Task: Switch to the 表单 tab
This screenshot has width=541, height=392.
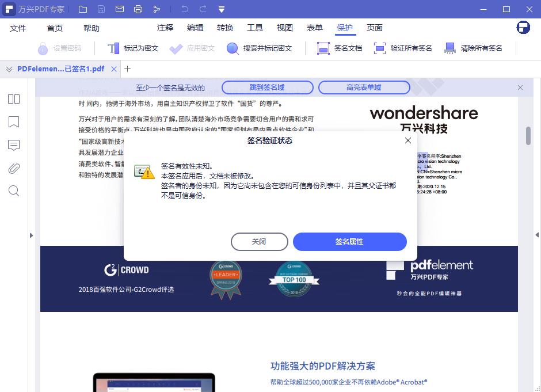Action: (314, 28)
